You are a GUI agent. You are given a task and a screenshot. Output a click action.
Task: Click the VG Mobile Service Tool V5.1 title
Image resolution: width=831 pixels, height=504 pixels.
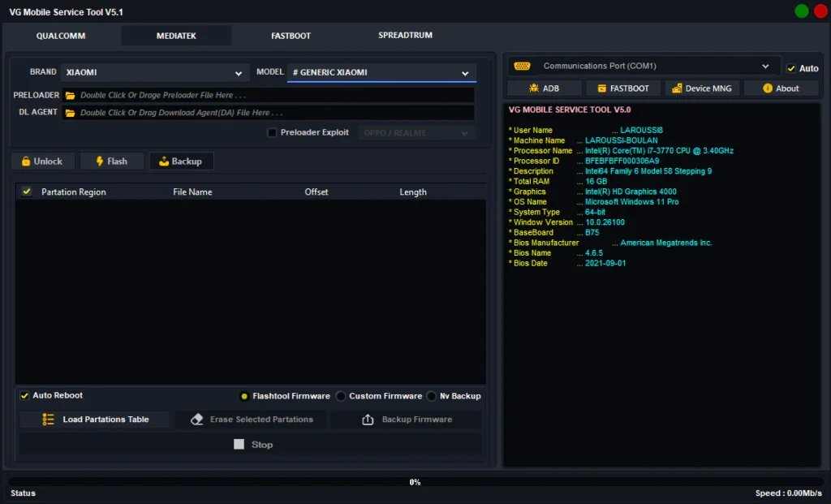coord(67,12)
